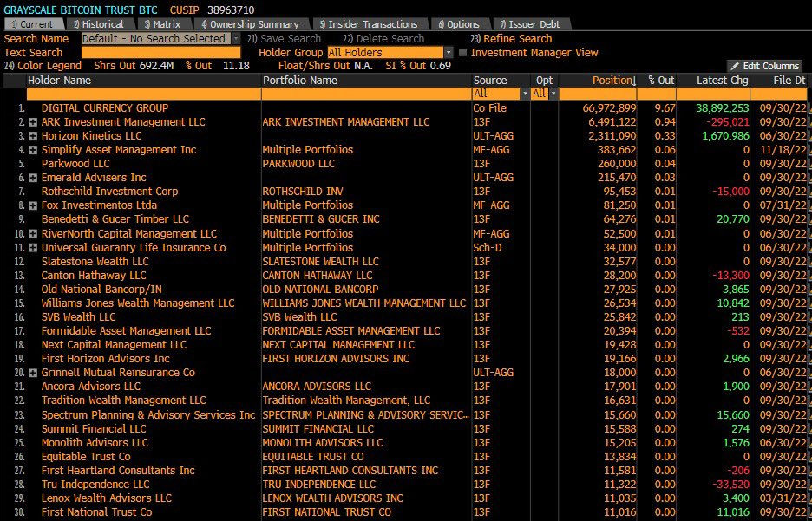This screenshot has height=521, width=812.
Task: Sort by the Position column header
Action: (598, 81)
